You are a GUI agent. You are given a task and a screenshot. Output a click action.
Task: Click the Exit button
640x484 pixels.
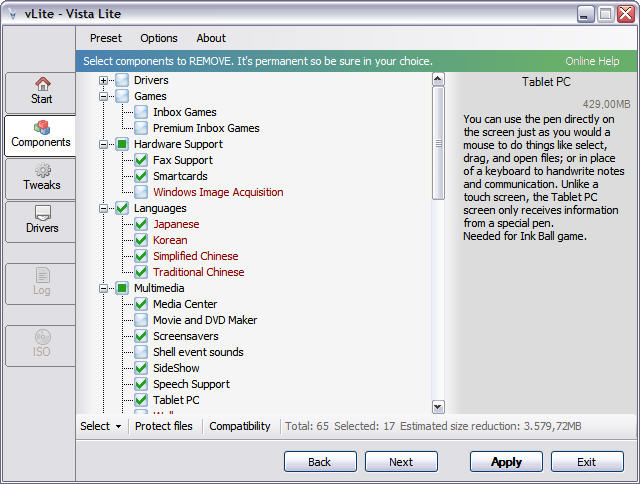point(587,462)
